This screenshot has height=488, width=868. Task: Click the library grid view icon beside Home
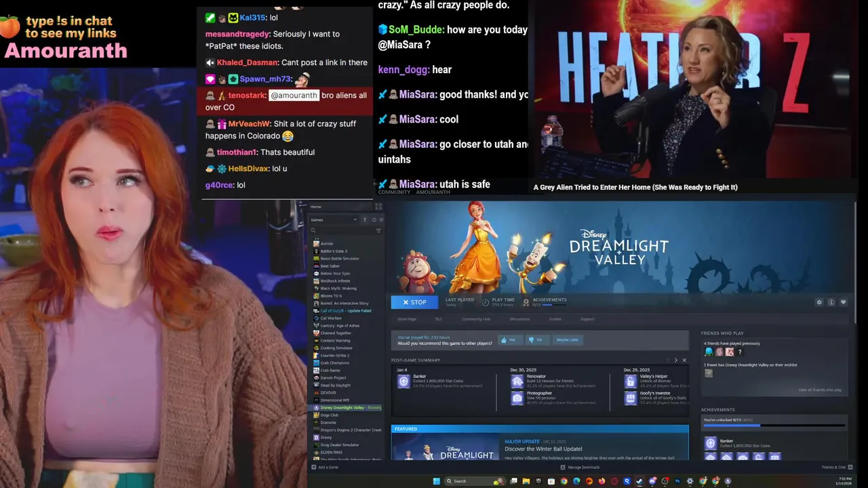point(378,207)
